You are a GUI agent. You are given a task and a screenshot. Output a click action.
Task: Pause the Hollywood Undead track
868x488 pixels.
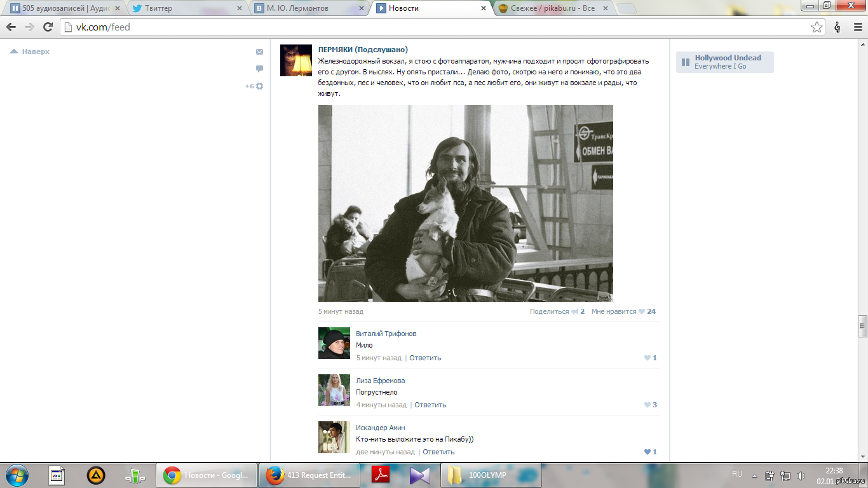685,62
